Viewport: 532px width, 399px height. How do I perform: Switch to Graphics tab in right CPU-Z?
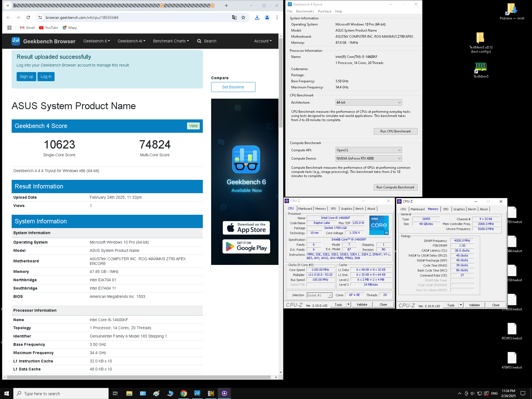click(x=459, y=209)
